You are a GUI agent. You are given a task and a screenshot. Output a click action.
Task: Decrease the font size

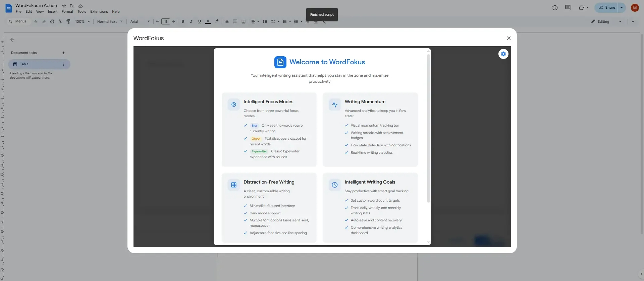pos(157,21)
